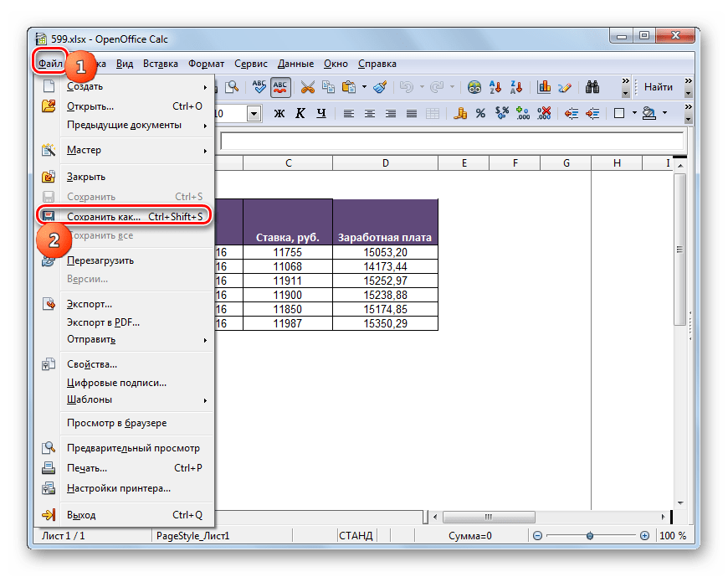Select the Format Paintbrush icon
728x577 pixels.
coord(380,87)
